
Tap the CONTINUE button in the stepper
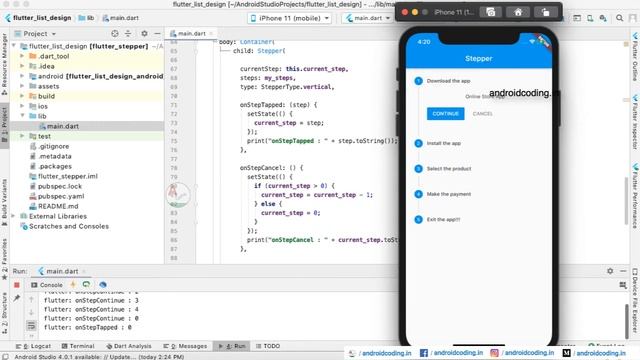(x=445, y=113)
